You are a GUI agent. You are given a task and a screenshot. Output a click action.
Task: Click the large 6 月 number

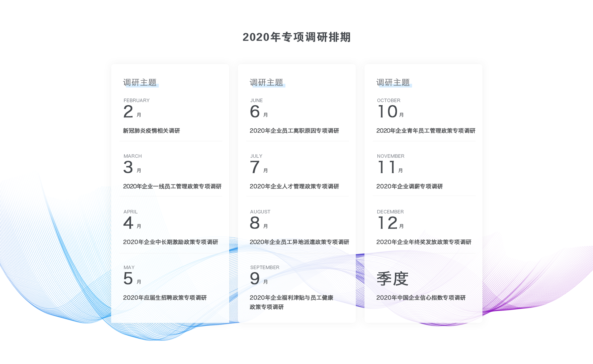click(259, 112)
